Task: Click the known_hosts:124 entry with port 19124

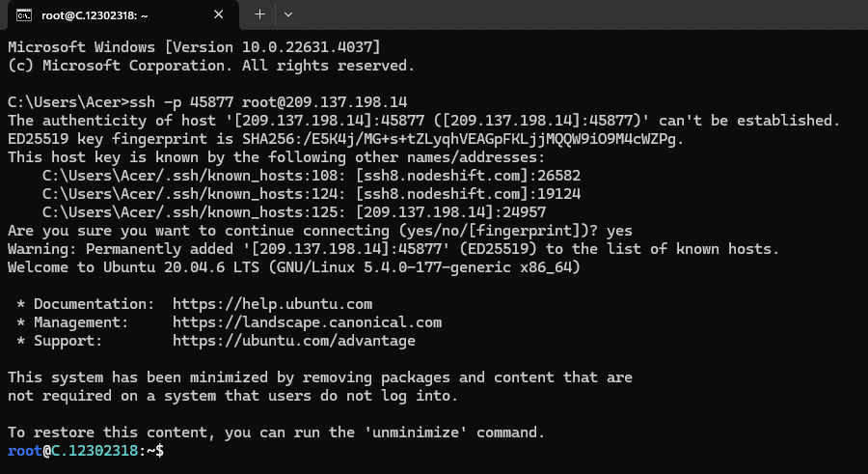Action: [312, 193]
